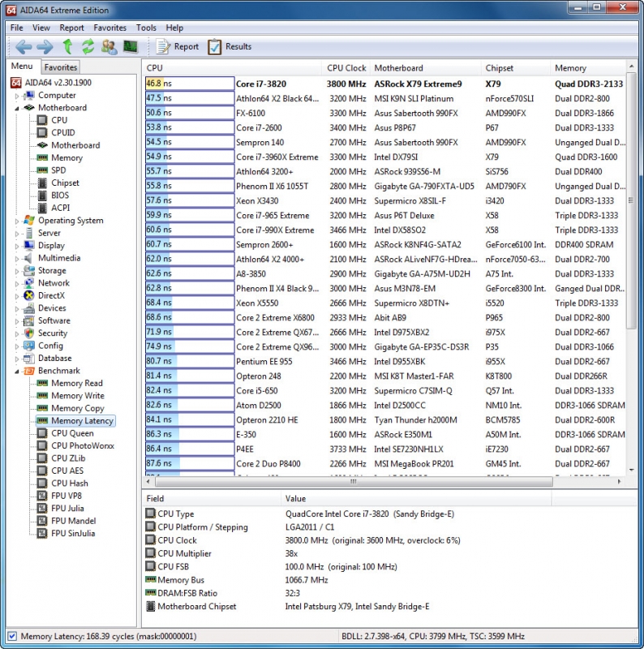
Task: Switch to the Menu tab
Action: pos(22,67)
